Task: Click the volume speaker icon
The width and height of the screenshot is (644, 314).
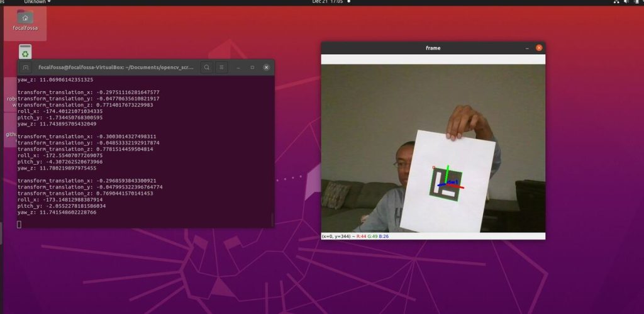Action: click(x=626, y=3)
